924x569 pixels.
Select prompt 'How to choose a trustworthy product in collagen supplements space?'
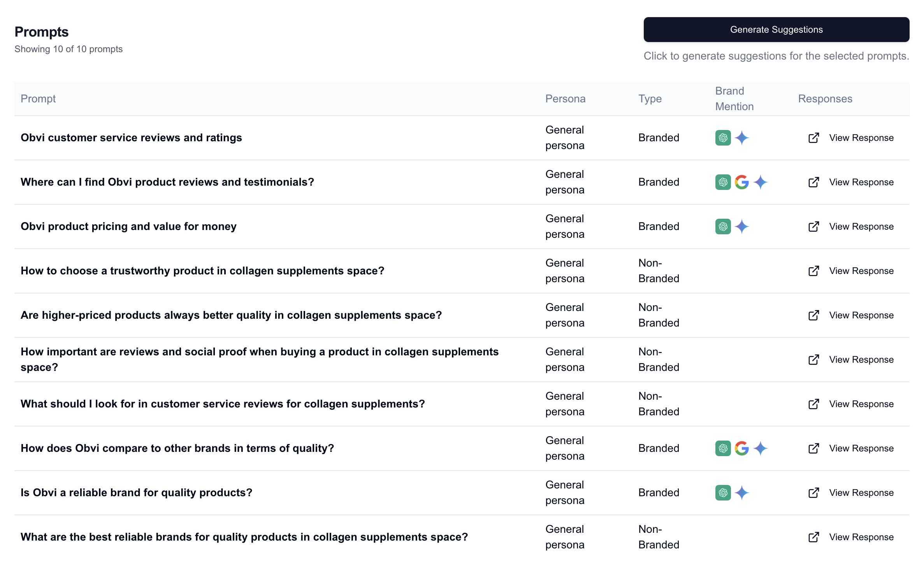[x=202, y=271]
